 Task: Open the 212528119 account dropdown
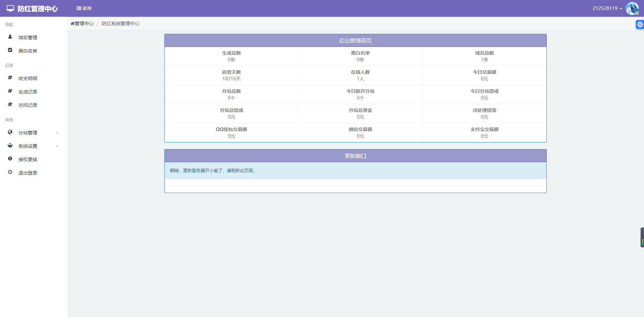click(607, 8)
